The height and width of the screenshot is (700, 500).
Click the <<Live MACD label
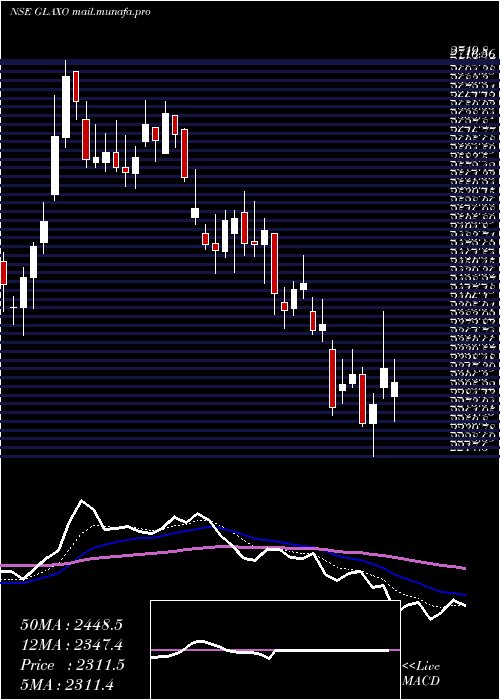point(421,674)
